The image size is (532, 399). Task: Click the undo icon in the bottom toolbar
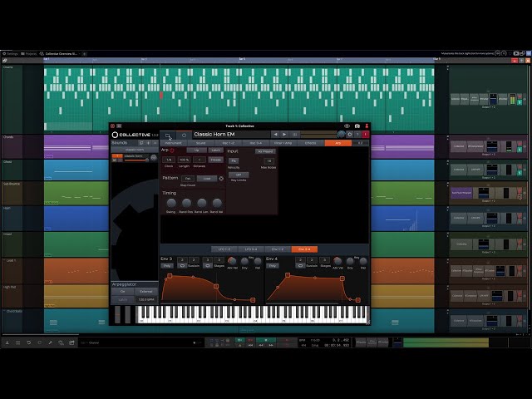[x=28, y=342]
